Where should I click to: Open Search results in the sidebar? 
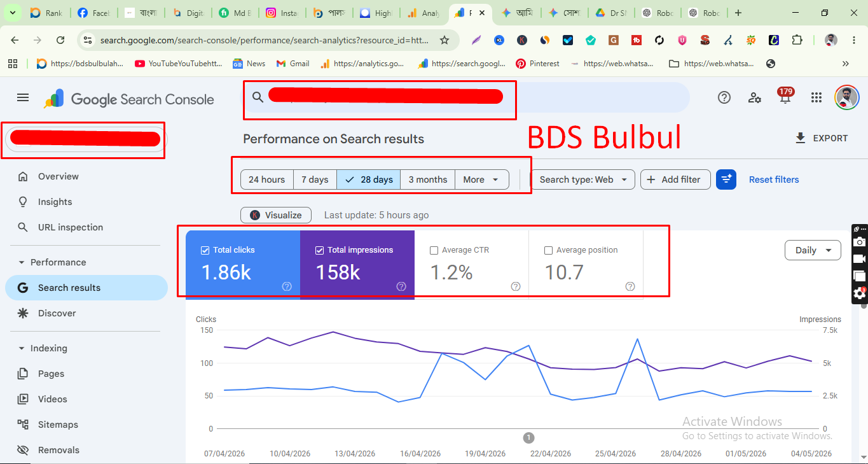tap(86, 288)
